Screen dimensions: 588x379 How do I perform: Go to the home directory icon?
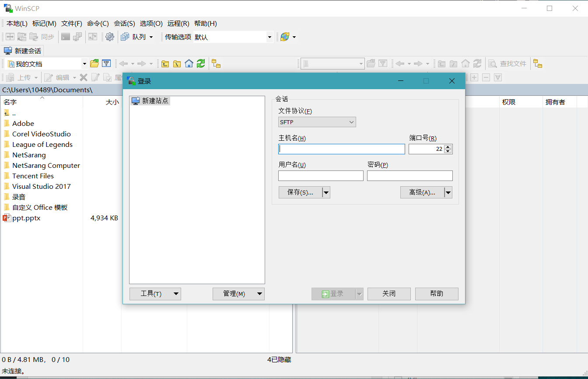pos(189,63)
